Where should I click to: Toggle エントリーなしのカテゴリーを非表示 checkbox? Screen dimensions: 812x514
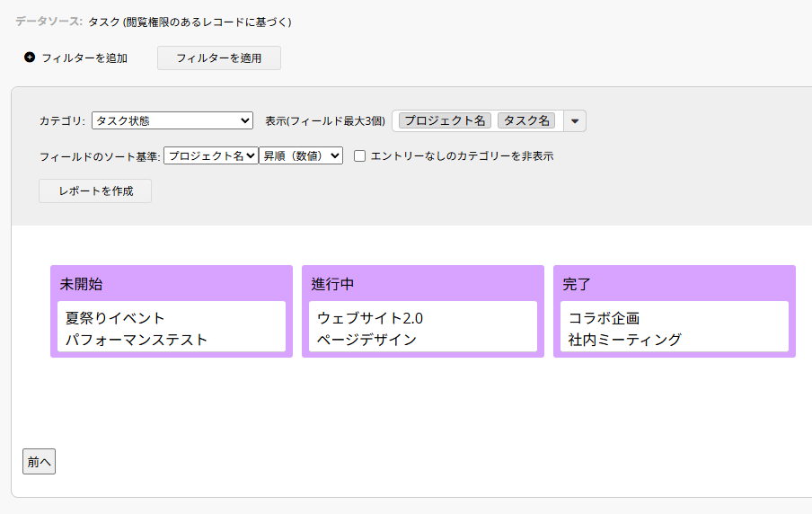[x=359, y=156]
